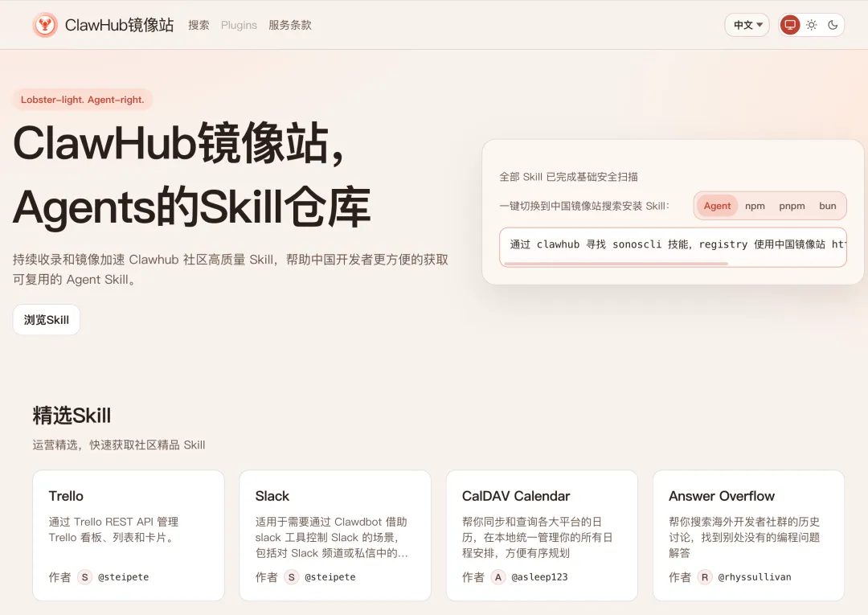868x615 pixels.
Task: Open the 搜索 nav item
Action: point(199,25)
